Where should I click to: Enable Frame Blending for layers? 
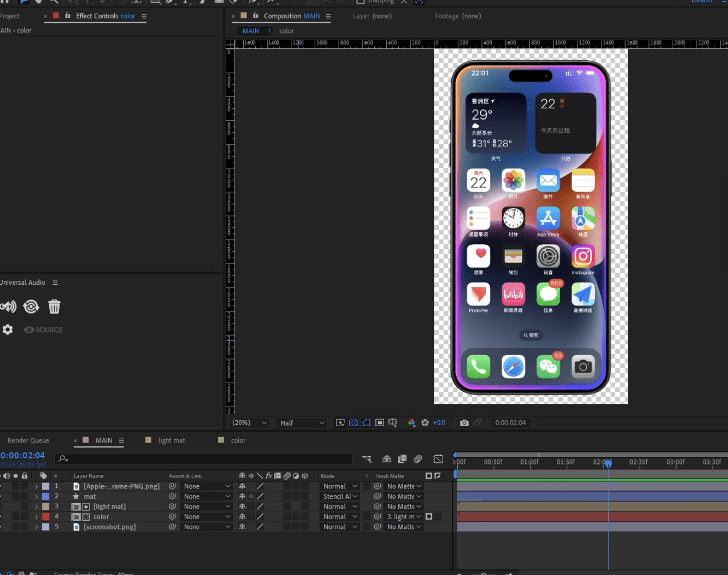(402, 459)
